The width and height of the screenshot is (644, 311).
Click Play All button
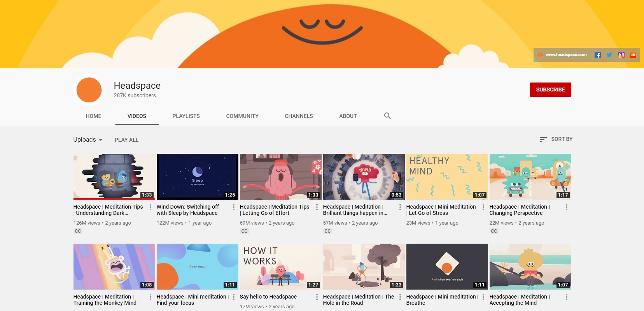(x=126, y=140)
